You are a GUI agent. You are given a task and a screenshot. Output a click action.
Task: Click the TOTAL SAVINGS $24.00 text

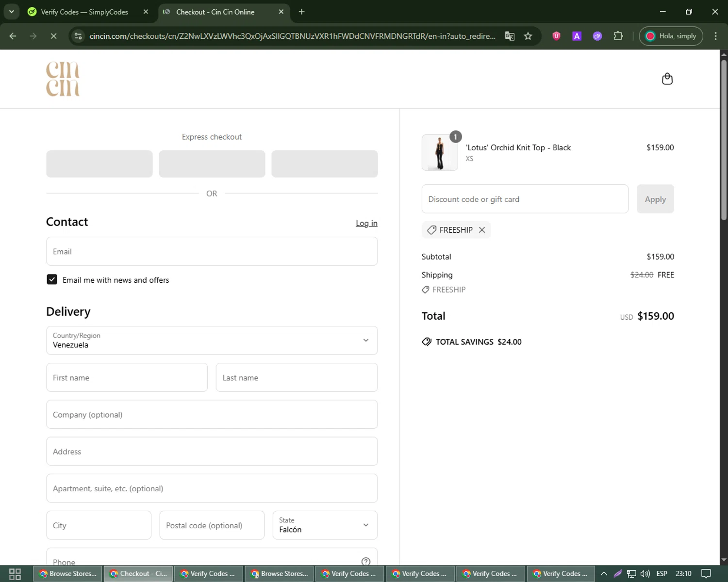[x=479, y=342]
